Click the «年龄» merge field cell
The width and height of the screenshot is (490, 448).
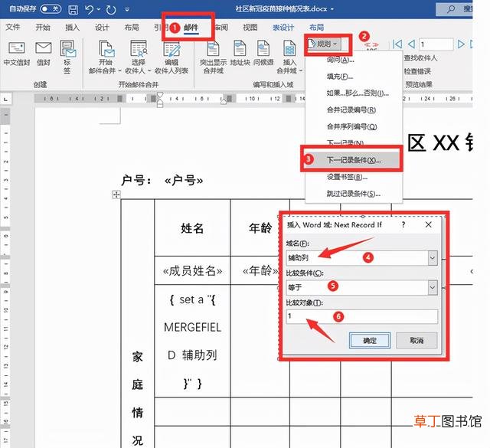coord(260,271)
